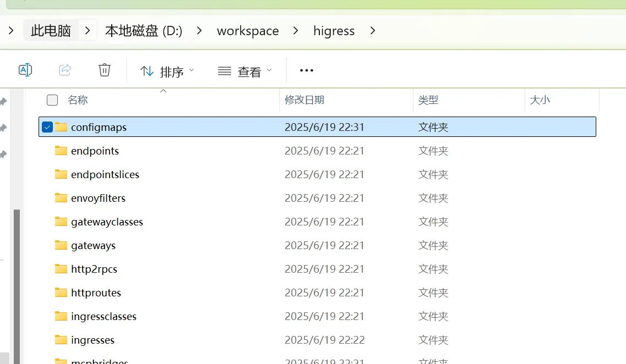Screen dimensions: 626x364
Task: Select the gateways folder name
Action: (94, 246)
